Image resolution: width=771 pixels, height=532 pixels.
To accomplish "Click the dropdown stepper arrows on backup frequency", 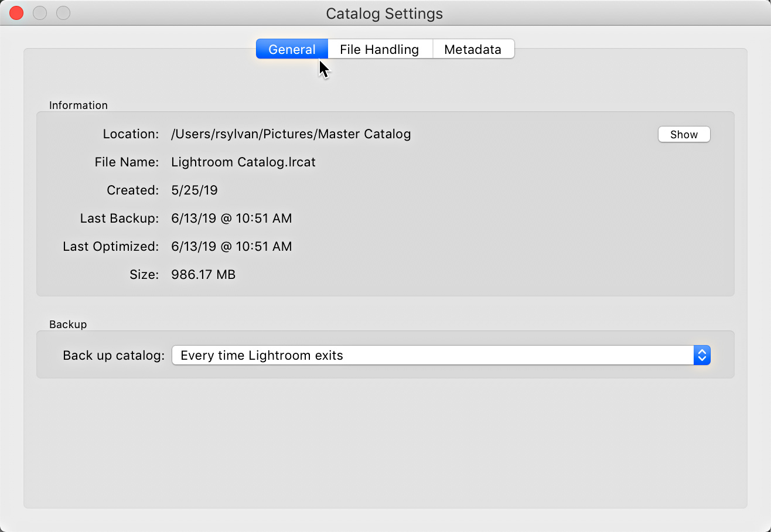I will click(702, 355).
